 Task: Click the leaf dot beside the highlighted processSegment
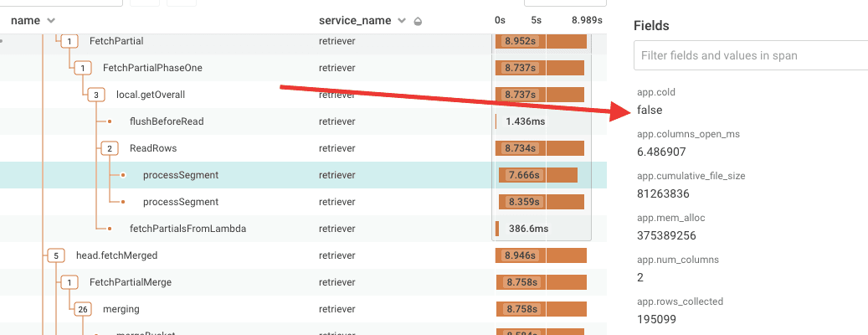point(123,175)
